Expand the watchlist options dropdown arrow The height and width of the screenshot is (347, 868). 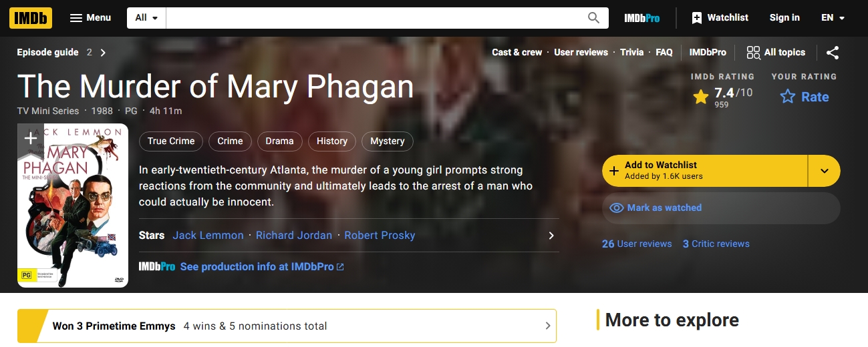point(825,170)
